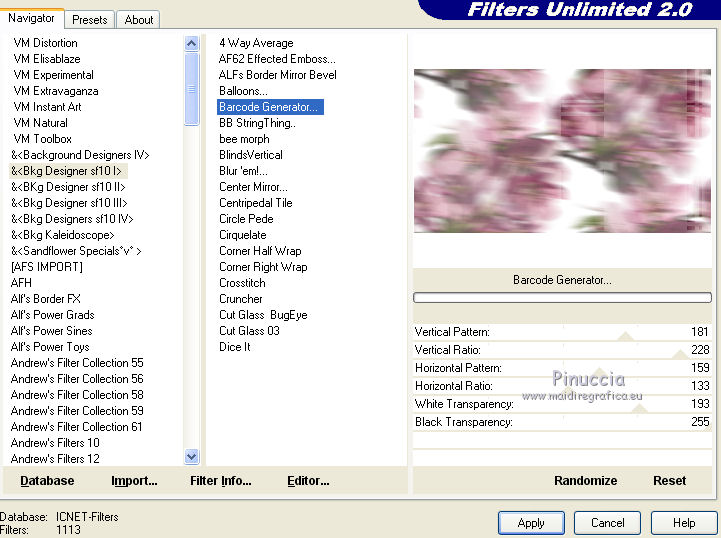Open the About tab
This screenshot has height=538, width=721.
pyautogui.click(x=138, y=20)
